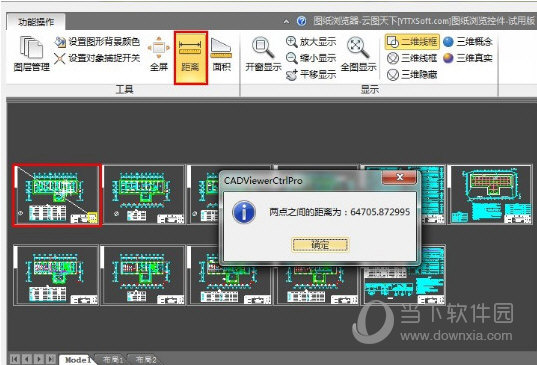537x365 pixels.
Task: Click the distance result text 64705.872995
Action: (380, 212)
